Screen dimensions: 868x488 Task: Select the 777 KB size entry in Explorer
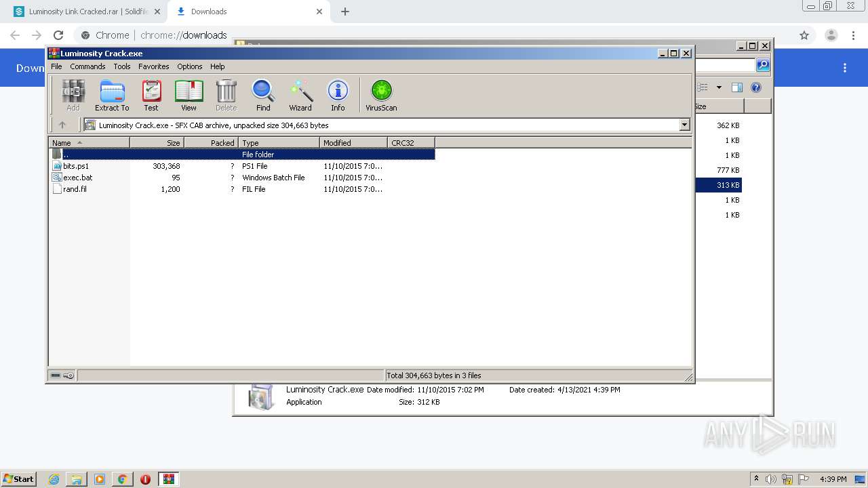point(728,170)
